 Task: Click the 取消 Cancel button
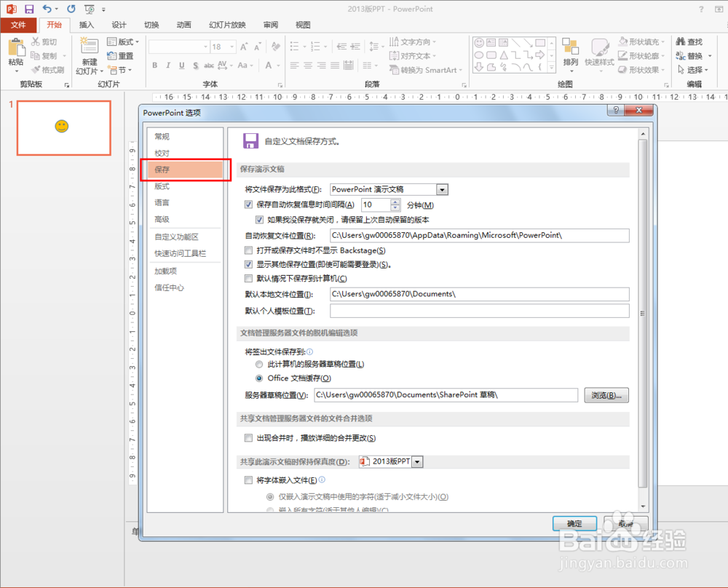click(x=625, y=523)
